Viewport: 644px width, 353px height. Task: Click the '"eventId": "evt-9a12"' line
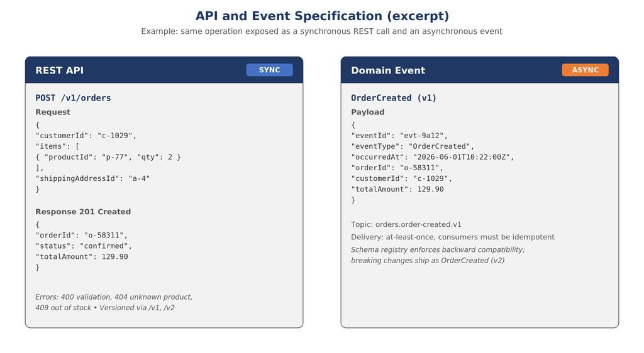point(399,136)
